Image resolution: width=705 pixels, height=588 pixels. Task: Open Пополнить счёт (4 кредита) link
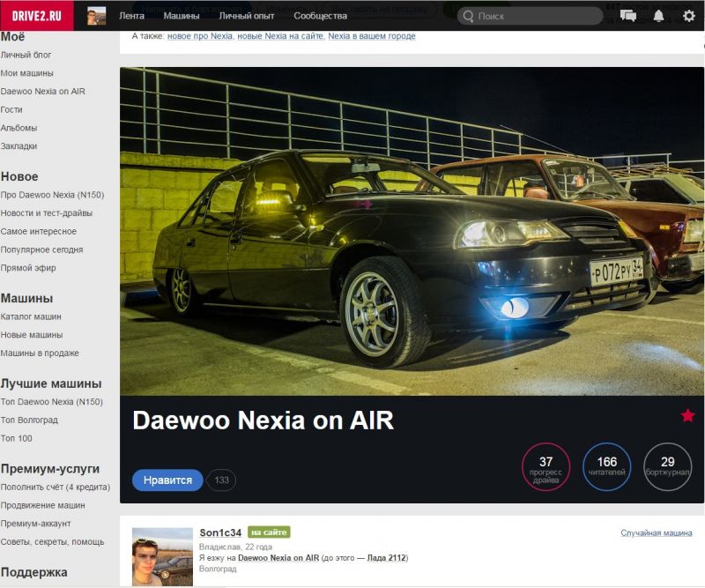(55, 488)
